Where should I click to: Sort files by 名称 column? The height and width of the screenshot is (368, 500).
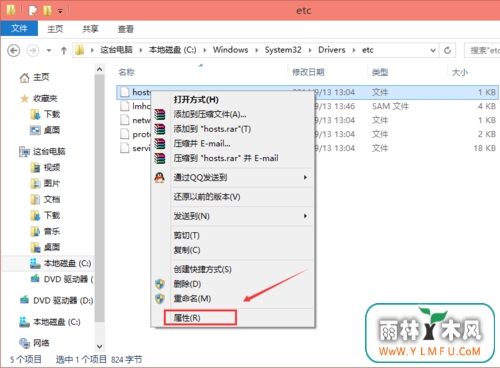pyautogui.click(x=127, y=72)
